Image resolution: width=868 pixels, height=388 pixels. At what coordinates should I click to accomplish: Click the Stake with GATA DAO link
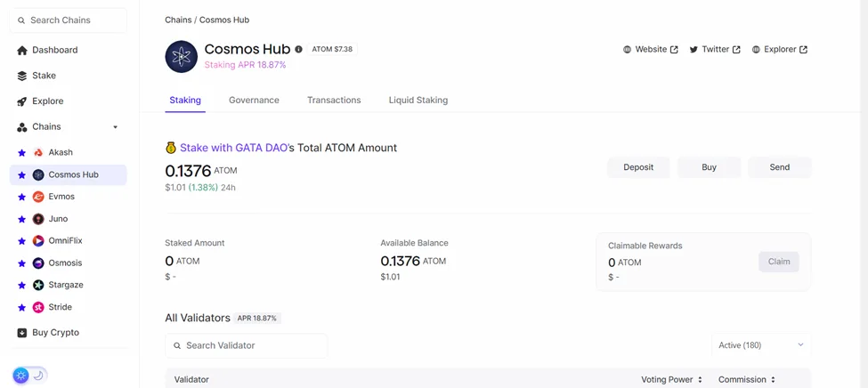click(233, 148)
